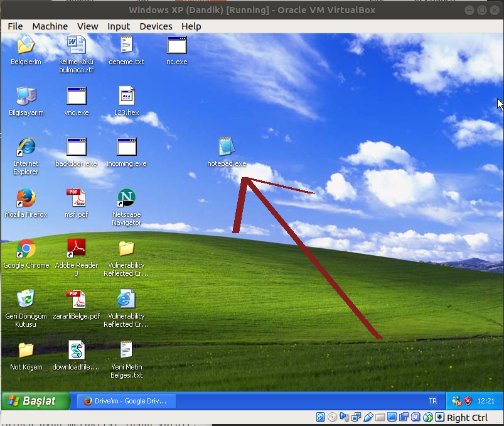This screenshot has width=504, height=426.
Task: Select the Vulnerability Reflected folder icon
Action: point(126,248)
